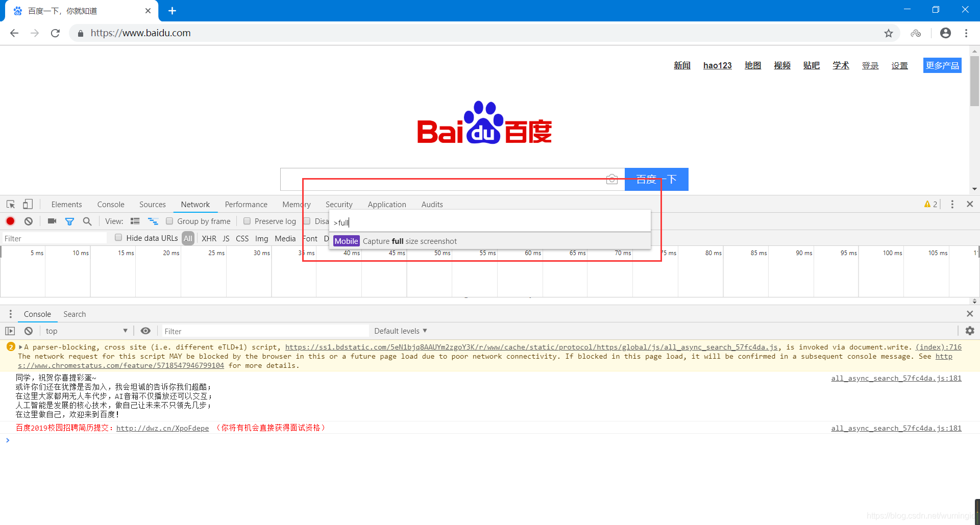Click the address bar URL
980x525 pixels.
tap(140, 33)
